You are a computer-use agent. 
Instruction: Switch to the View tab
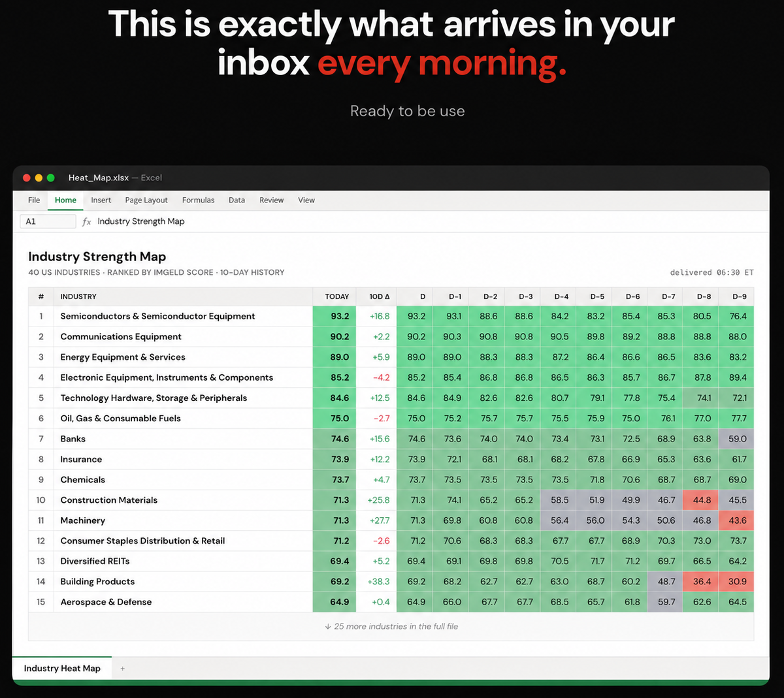[306, 200]
